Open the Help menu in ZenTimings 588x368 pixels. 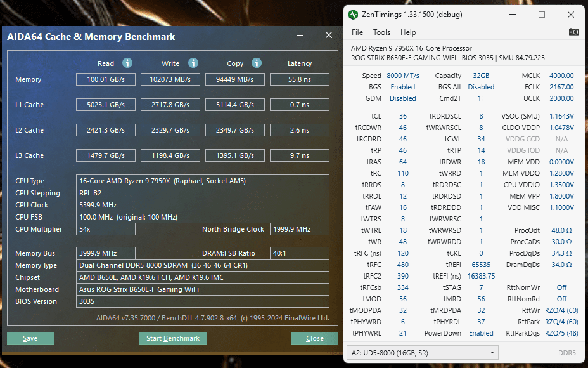408,32
